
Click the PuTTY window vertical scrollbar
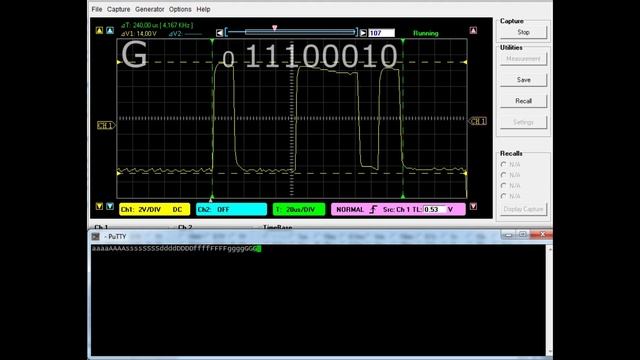click(549, 300)
